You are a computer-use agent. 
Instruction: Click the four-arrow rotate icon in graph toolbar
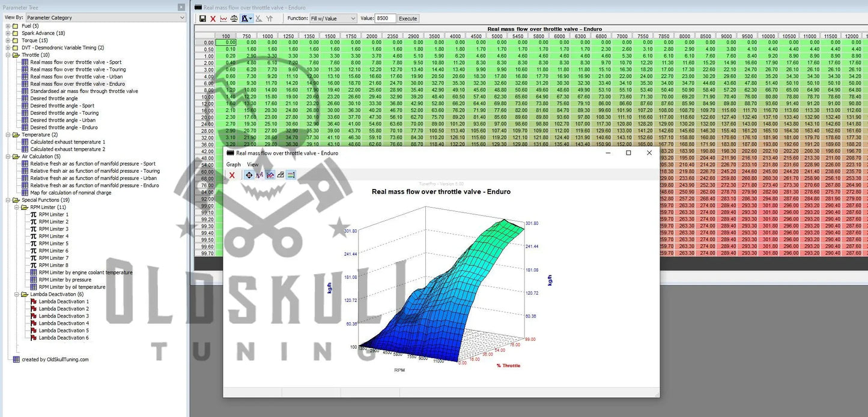coord(249,175)
